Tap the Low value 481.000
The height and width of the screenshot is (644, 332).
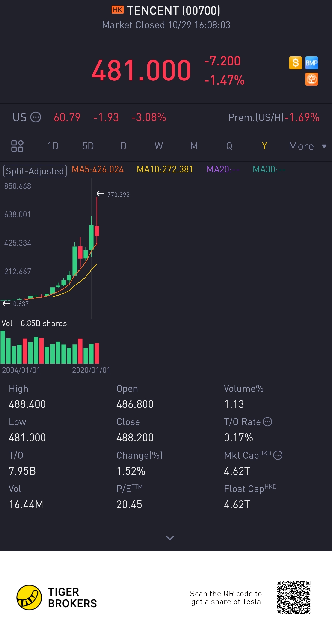coord(27,438)
